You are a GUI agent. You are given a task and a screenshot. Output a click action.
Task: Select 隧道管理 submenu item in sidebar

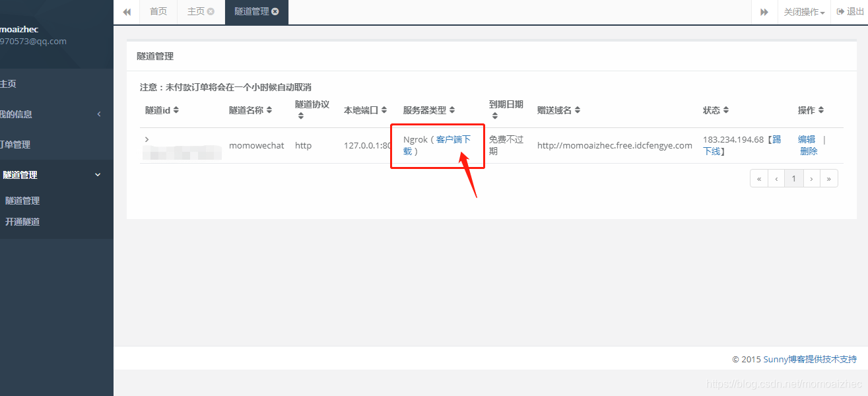[22, 201]
